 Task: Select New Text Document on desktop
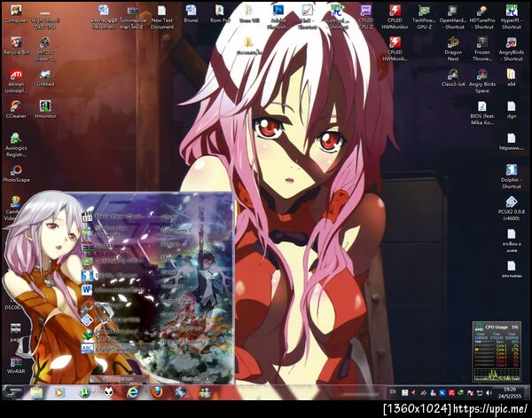[x=162, y=17]
